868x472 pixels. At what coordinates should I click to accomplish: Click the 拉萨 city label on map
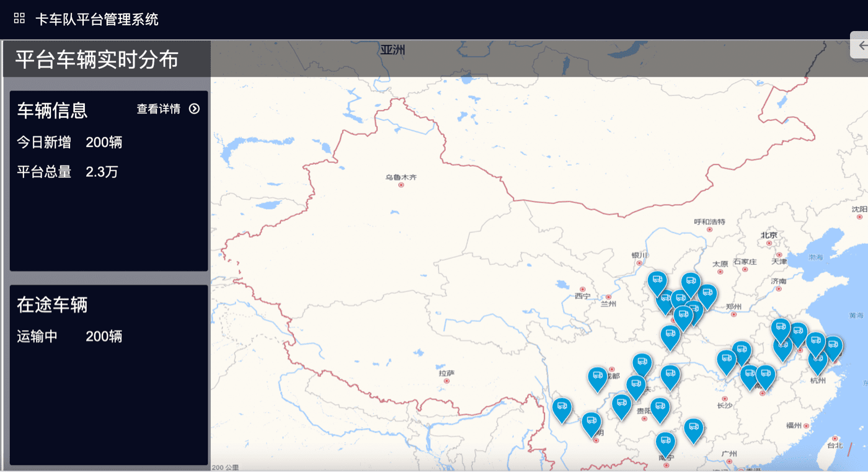446,373
